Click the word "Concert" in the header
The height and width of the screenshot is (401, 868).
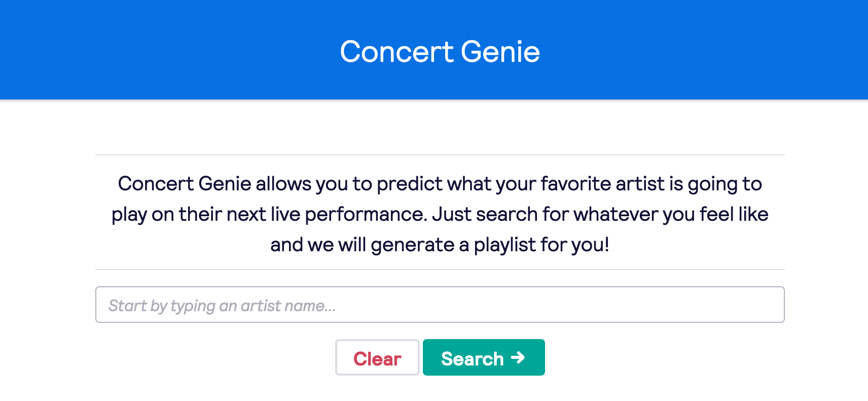(396, 52)
